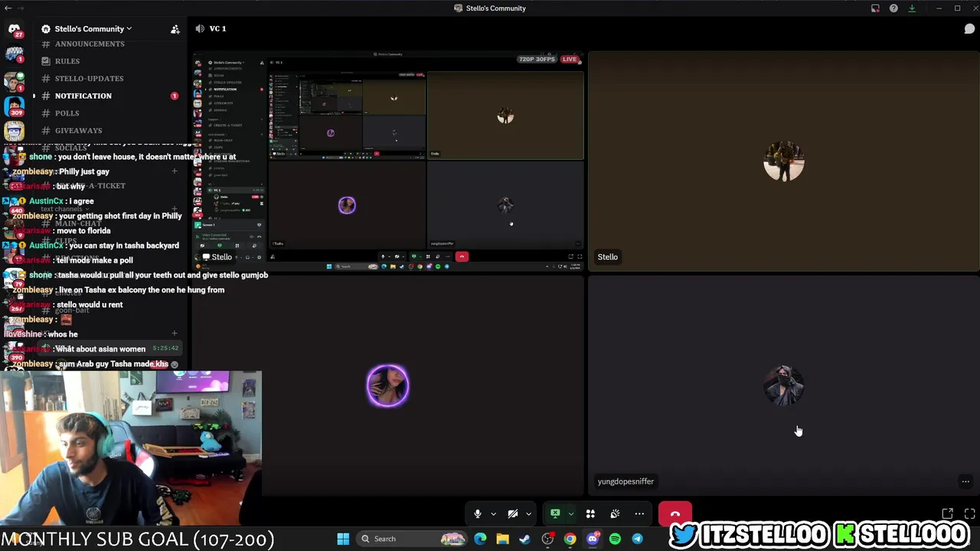Open the soundboard icon
Image resolution: width=980 pixels, height=551 pixels.
615,514
